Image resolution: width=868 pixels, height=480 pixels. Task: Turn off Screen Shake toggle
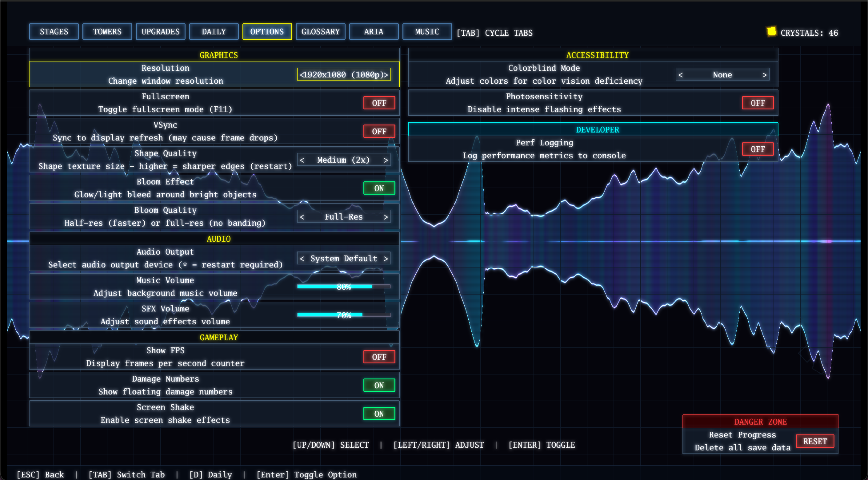point(379,414)
